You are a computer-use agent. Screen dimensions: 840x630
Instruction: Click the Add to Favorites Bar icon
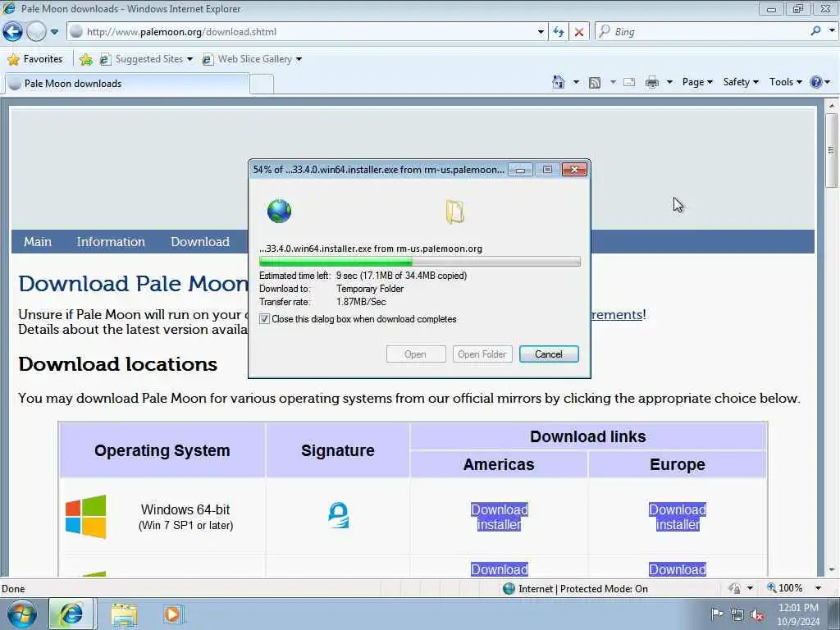pyautogui.click(x=85, y=59)
